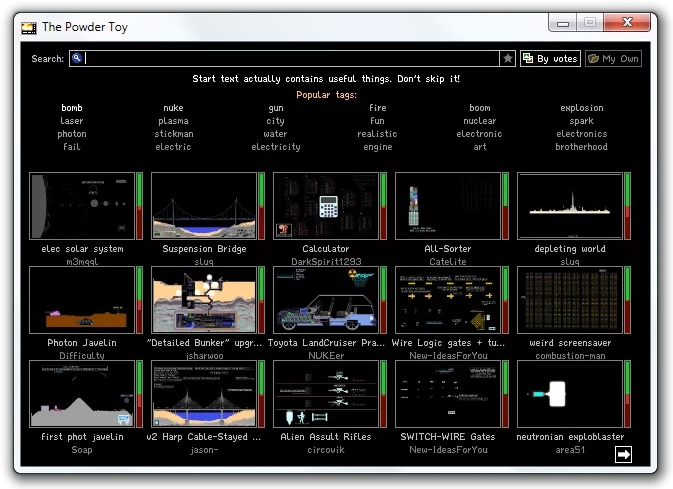This screenshot has height=489, width=673.
Task: Click author name DarkSpirit1293
Action: click(x=326, y=261)
